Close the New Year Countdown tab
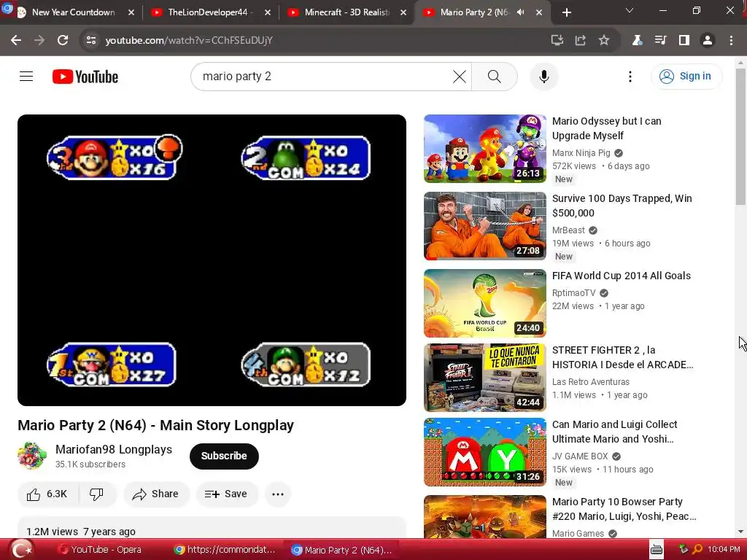747x560 pixels. click(131, 12)
